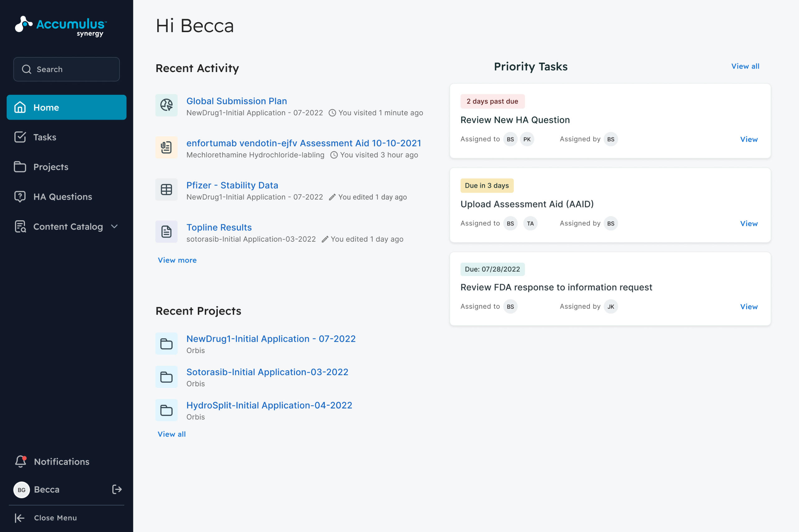
Task: Click the Pfizer Stability Data table icon
Action: point(166,189)
